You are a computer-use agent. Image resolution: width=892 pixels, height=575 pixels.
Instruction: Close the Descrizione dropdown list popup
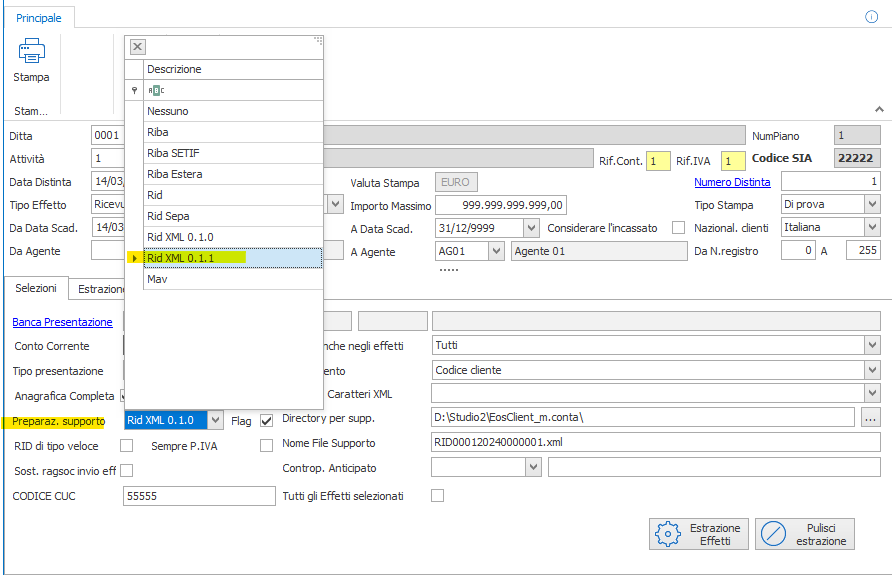[138, 47]
